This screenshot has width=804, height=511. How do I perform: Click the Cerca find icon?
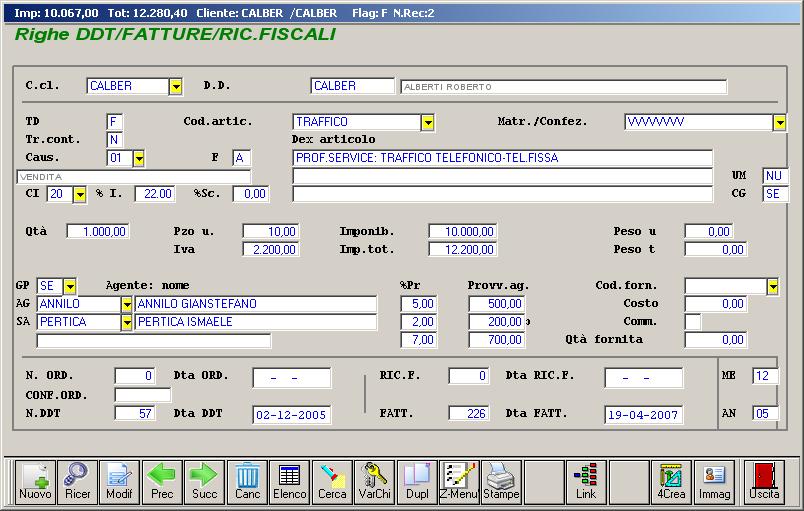click(332, 482)
